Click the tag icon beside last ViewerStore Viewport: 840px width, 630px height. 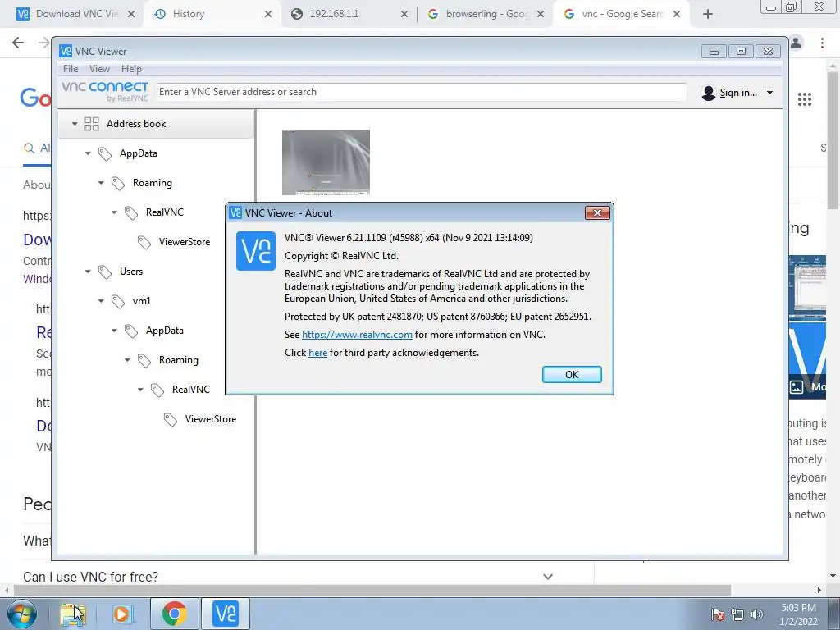[171, 420]
